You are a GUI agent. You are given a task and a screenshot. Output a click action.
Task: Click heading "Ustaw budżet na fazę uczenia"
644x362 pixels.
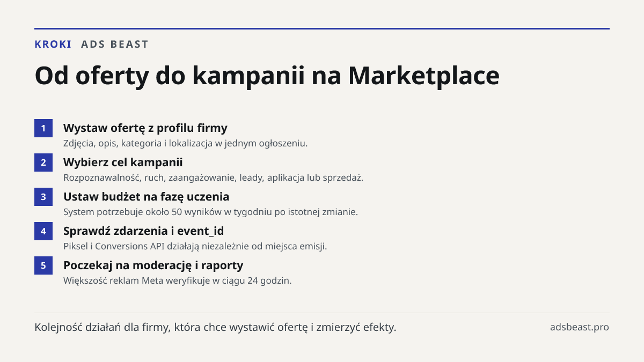(x=147, y=196)
